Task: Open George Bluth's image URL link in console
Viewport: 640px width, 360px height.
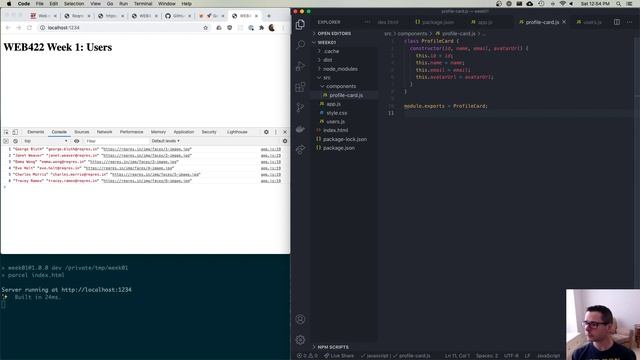Action: 147,149
